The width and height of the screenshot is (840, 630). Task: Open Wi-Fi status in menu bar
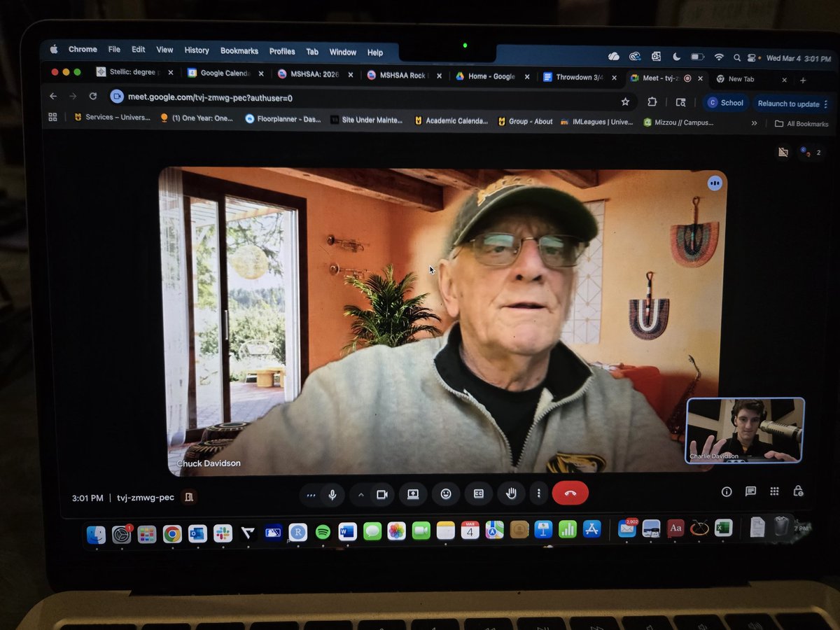pyautogui.click(x=719, y=57)
